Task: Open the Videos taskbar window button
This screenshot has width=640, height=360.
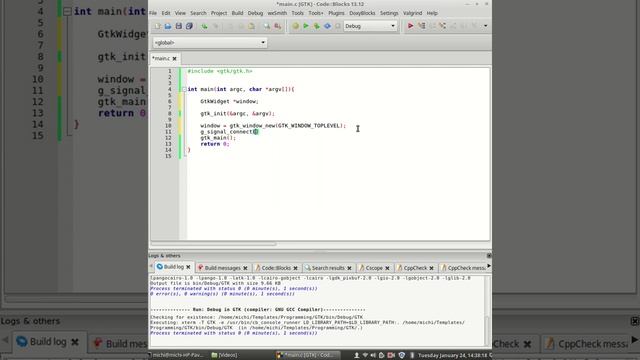Action: 224,355
